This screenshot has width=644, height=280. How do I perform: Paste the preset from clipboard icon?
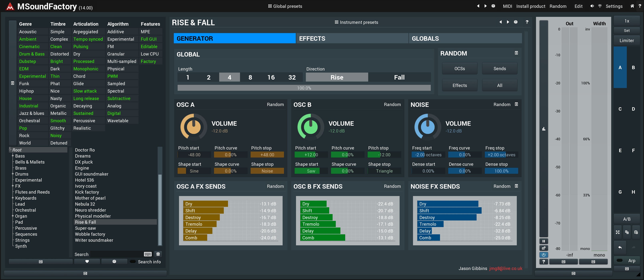(636, 232)
